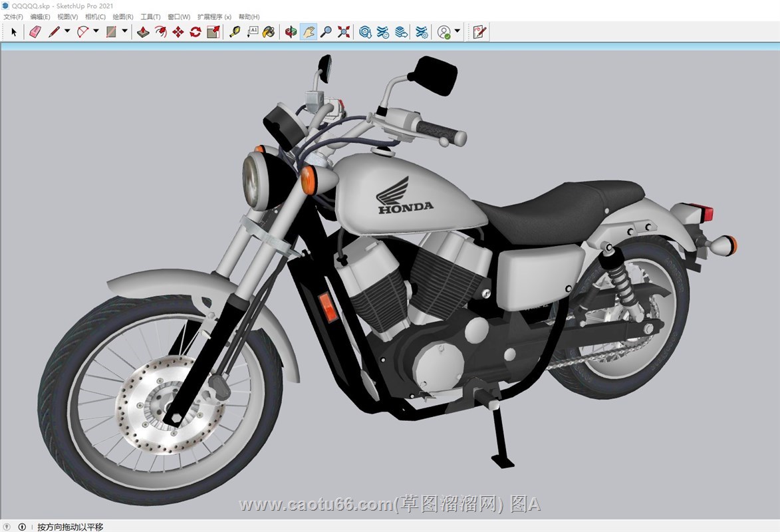780x532 pixels.
Task: Select the Paint Bucket tool
Action: click(x=269, y=31)
